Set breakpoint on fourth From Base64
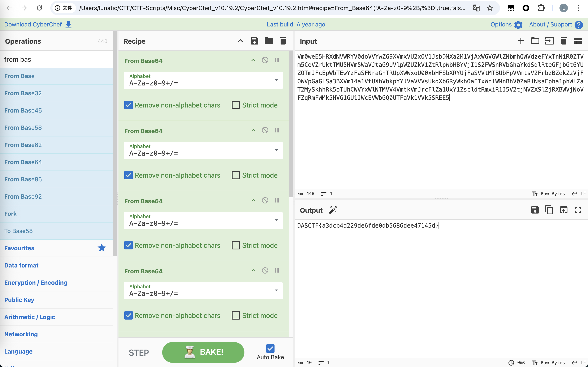This screenshot has width=588, height=367. 277,270
